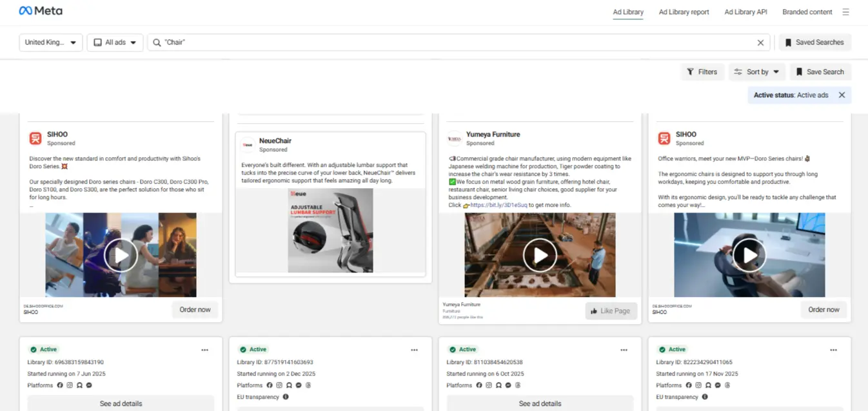Open the hamburger menu in top navigation

click(846, 12)
